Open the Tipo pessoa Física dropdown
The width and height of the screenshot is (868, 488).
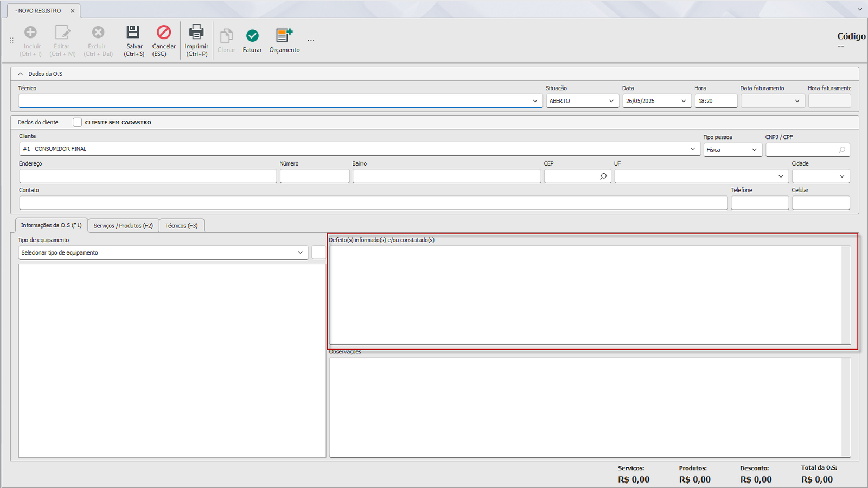(755, 150)
